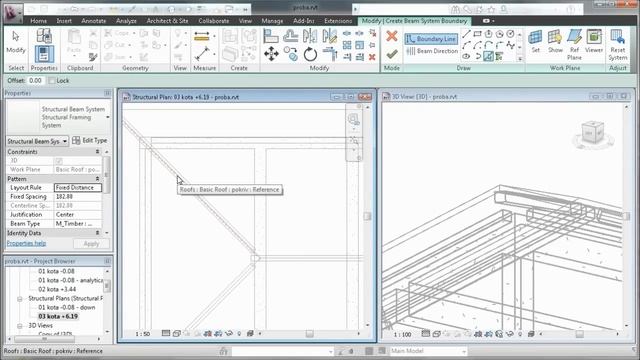Collapse the Identity Data section
The width and height of the screenshot is (640, 360).
coord(97,233)
